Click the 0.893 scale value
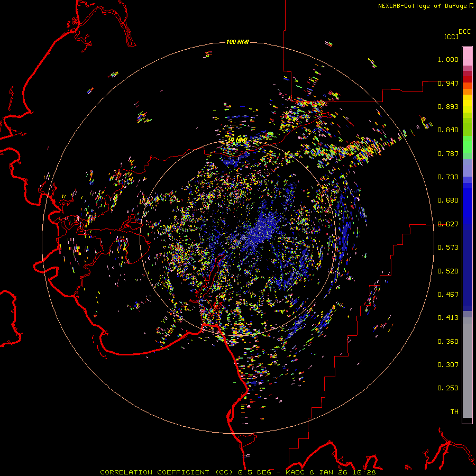This screenshot has width=476, height=476. pyautogui.click(x=448, y=106)
